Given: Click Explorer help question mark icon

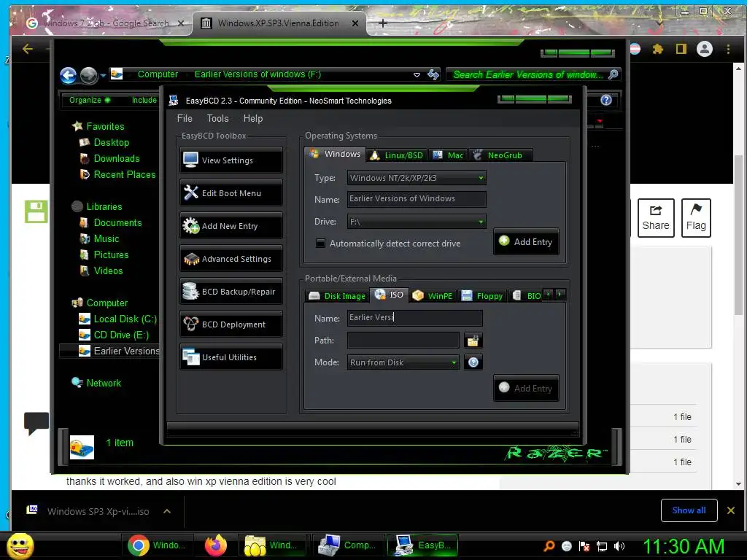Looking at the screenshot, I should pyautogui.click(x=606, y=100).
